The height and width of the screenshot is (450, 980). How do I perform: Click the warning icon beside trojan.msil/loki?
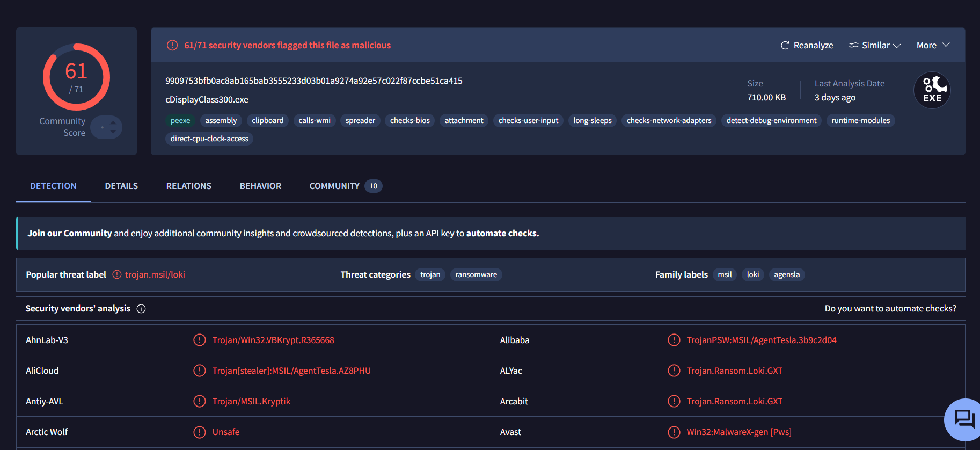[117, 274]
